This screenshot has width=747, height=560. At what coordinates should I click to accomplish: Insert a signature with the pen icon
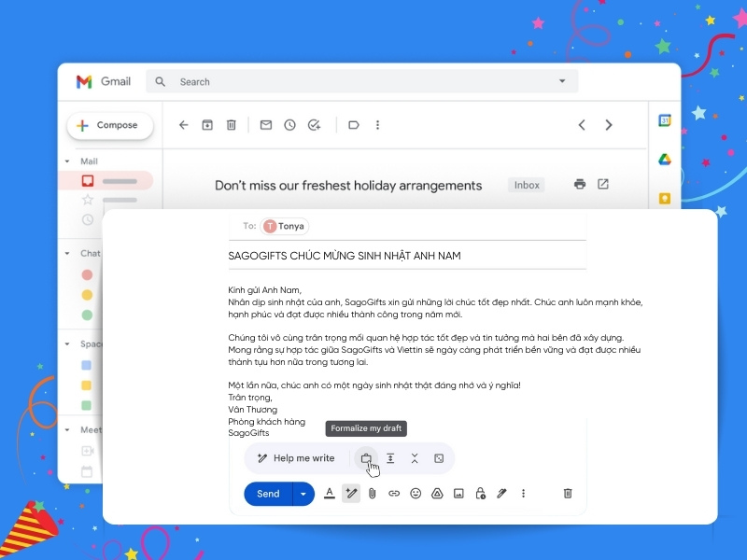pyautogui.click(x=501, y=494)
